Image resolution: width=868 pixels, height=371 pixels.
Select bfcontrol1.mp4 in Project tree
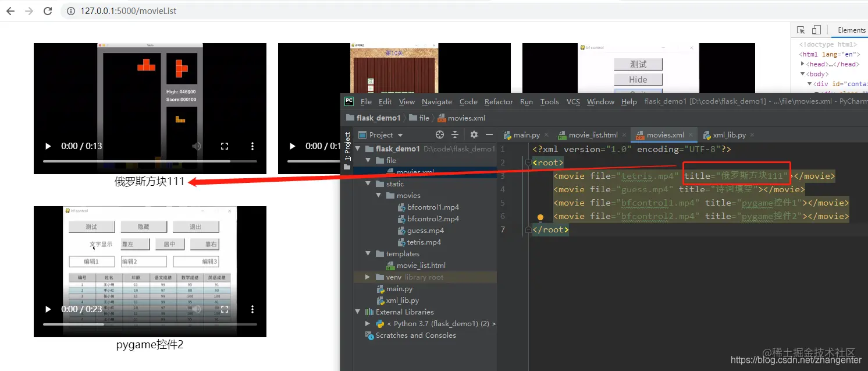[429, 207]
